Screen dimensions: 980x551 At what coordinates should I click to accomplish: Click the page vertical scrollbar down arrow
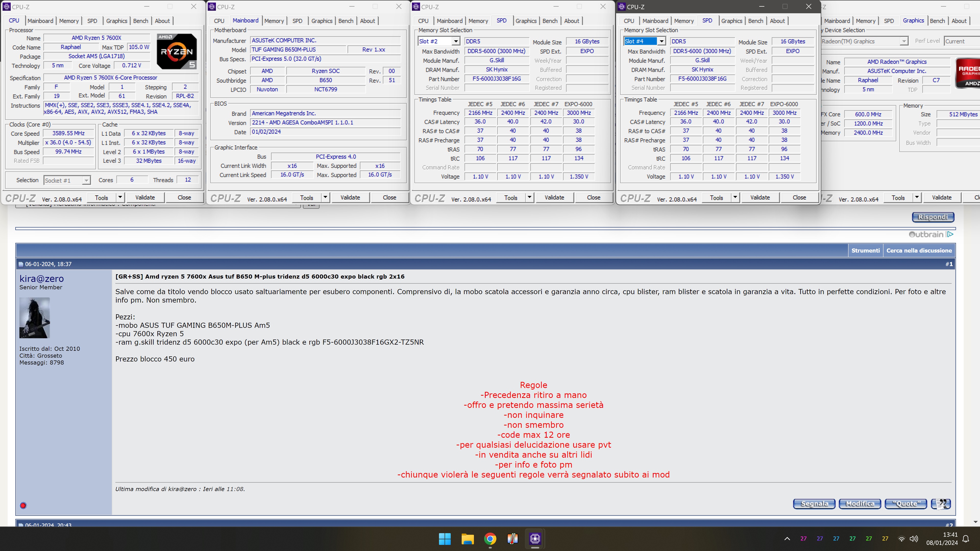(975, 522)
